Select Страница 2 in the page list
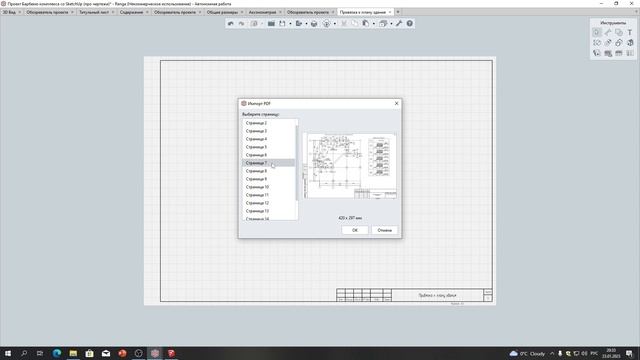Viewport: 640px width, 360px height. [x=269, y=123]
